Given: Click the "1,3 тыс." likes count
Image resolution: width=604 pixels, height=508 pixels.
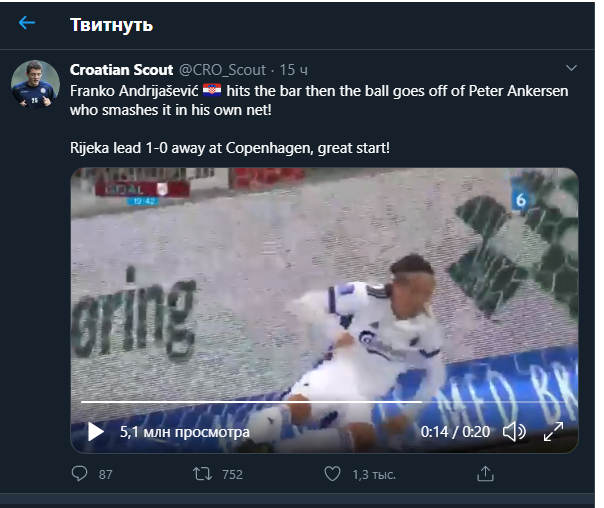Looking at the screenshot, I should 374,474.
